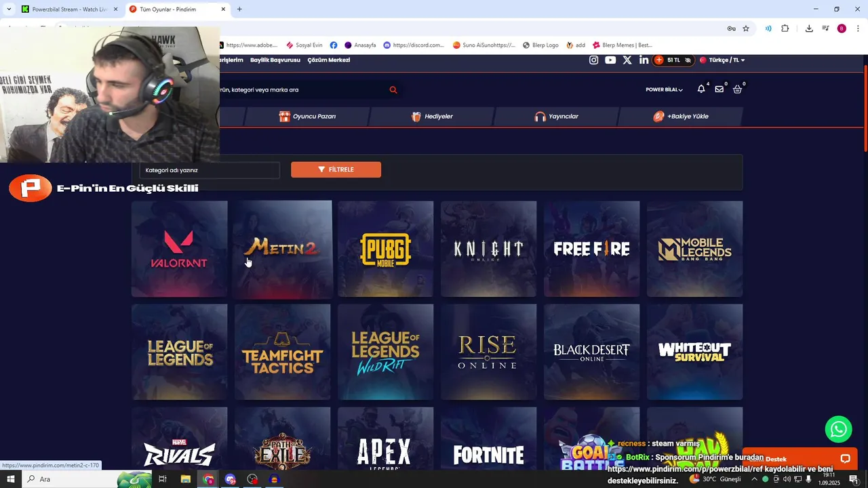Open the Blerp Memes bookmark
The width and height of the screenshot is (868, 488).
(622, 45)
